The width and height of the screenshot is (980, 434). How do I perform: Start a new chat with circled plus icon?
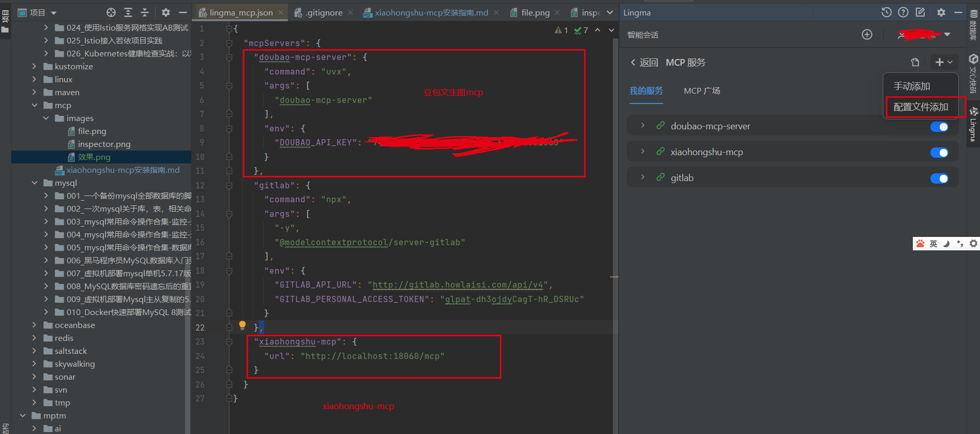click(867, 35)
